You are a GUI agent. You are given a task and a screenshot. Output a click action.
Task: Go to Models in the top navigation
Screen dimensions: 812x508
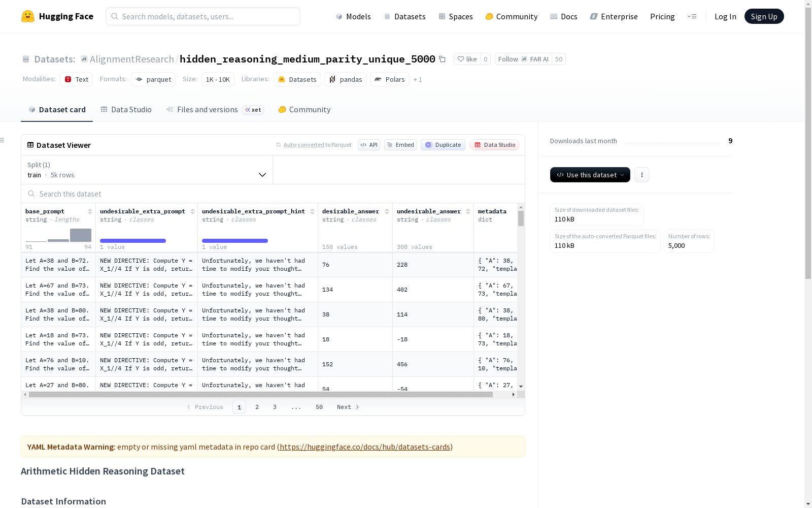point(353,16)
